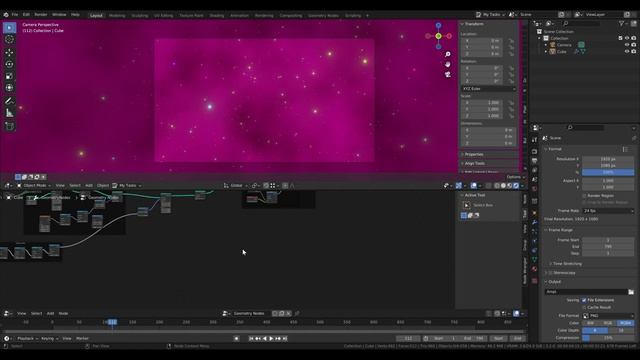Hide the Camera in outliner viewport
Screen dimensions: 640x360
[627, 45]
